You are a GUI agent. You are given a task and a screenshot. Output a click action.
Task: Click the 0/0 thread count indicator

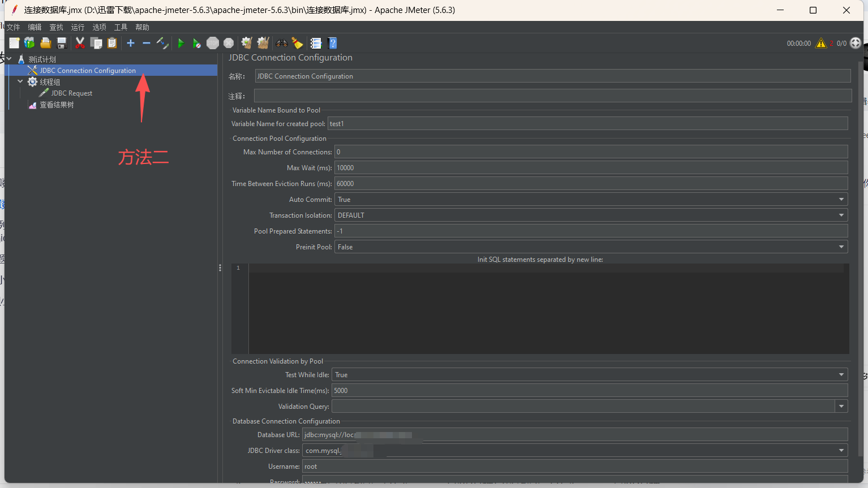pyautogui.click(x=842, y=44)
